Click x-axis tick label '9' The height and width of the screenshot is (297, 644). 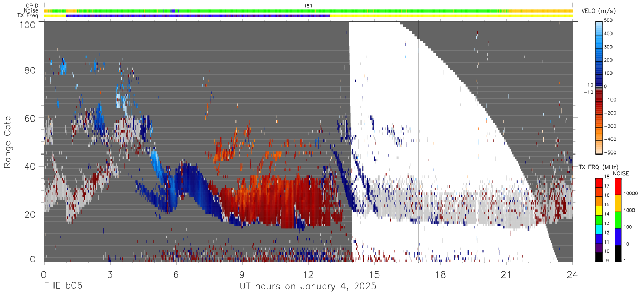click(x=242, y=274)
